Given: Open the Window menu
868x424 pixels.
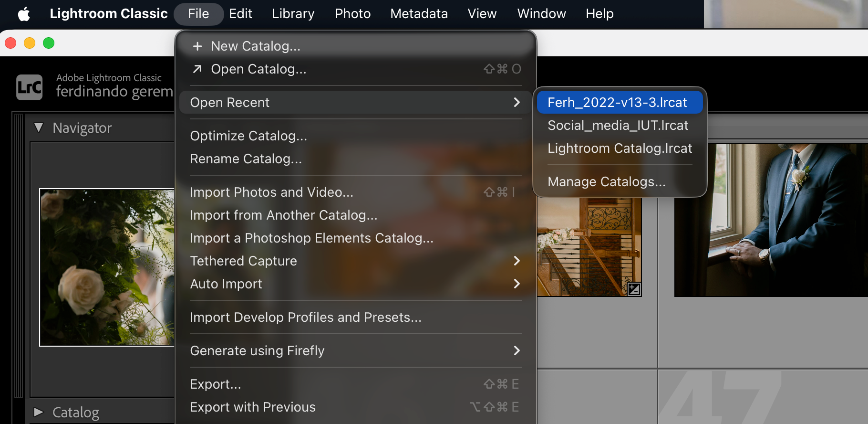Looking at the screenshot, I should [x=542, y=14].
